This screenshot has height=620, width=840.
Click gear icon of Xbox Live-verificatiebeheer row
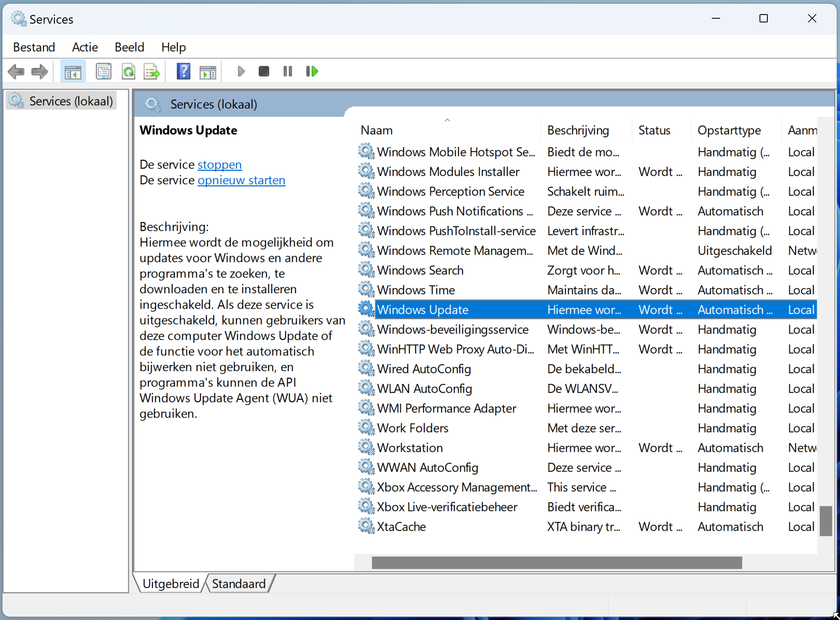366,506
